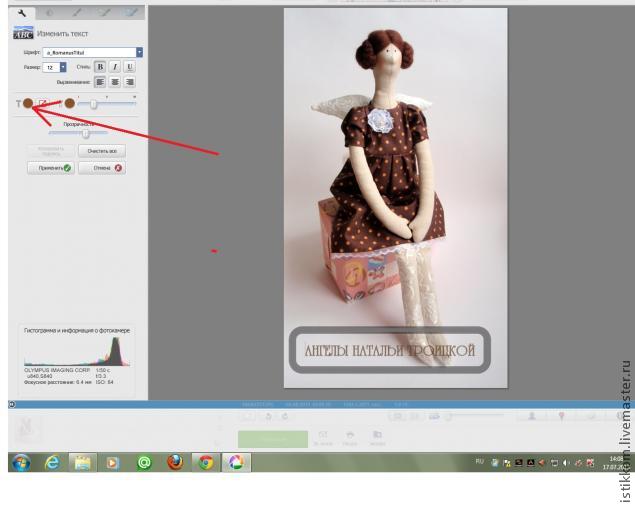The image size is (635, 508).
Task: Open the green @ mail agent icon
Action: tap(145, 462)
